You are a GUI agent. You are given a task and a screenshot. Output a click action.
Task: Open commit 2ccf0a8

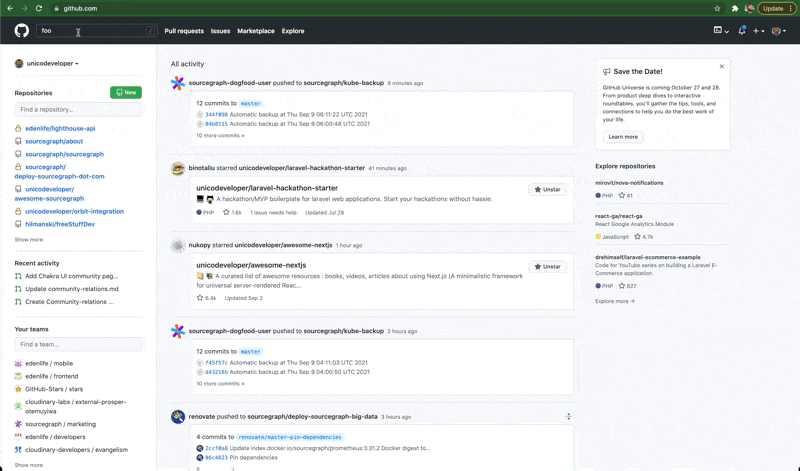216,448
